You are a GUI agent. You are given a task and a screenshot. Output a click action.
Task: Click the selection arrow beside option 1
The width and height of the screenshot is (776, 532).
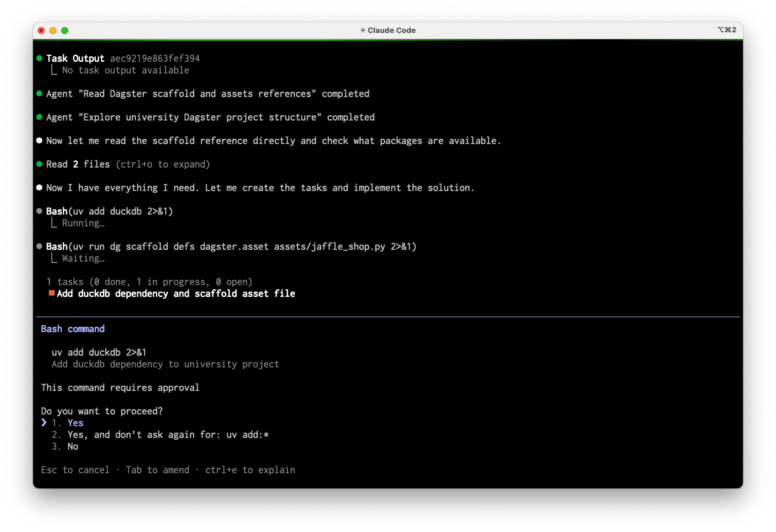[x=44, y=423]
